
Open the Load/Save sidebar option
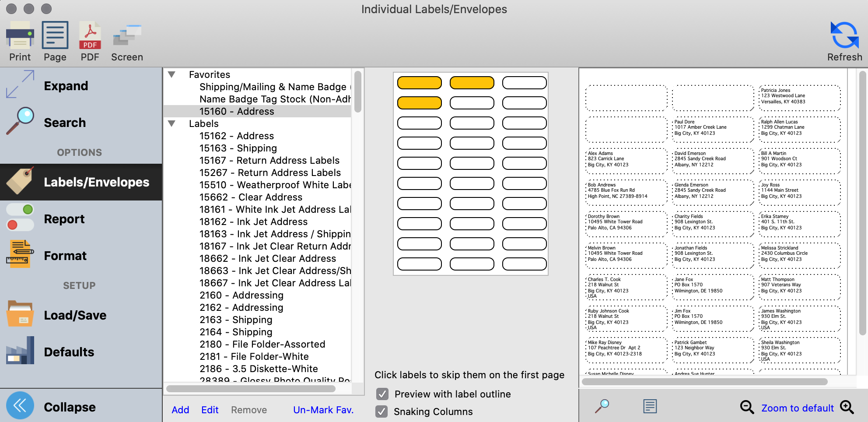81,315
